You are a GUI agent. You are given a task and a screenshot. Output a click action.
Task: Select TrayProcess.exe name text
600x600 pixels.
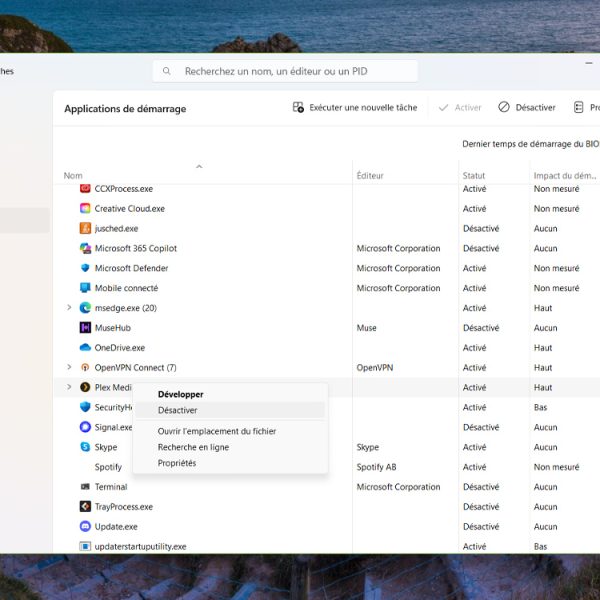(x=124, y=507)
